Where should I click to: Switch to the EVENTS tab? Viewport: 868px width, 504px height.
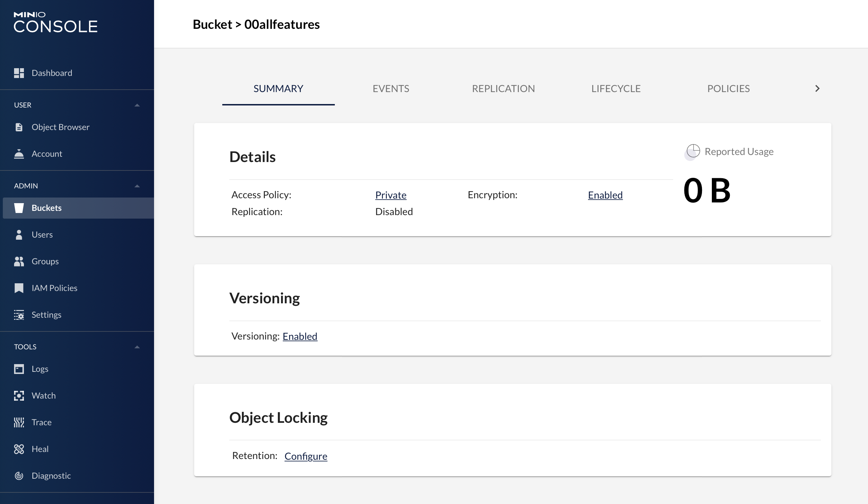click(391, 89)
